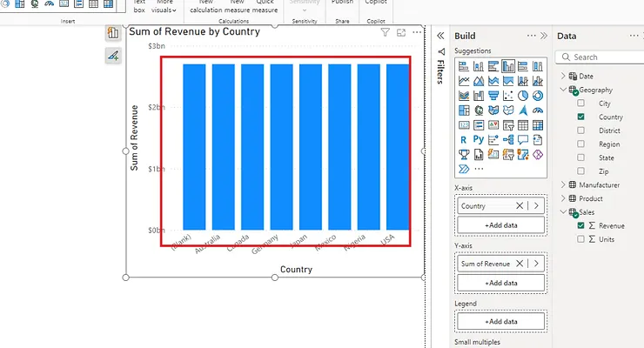
Task: Select the waterfall chart visual
Action: click(x=479, y=96)
